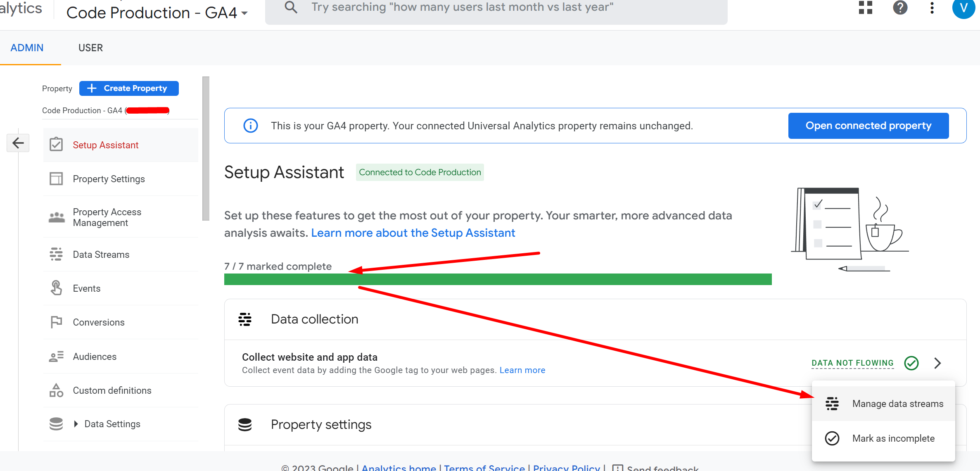Click the sidebar vertical scrollbar
The width and height of the screenshot is (980, 471).
click(206, 149)
